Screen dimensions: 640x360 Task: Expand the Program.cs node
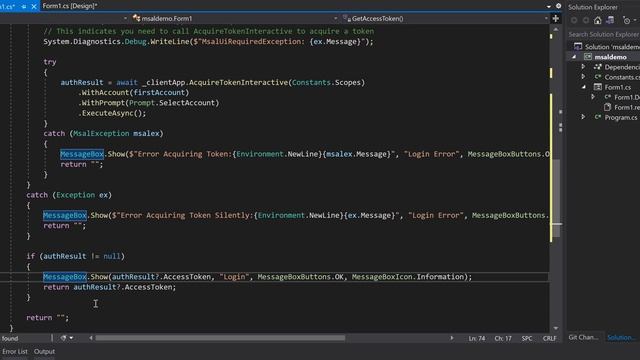583,117
